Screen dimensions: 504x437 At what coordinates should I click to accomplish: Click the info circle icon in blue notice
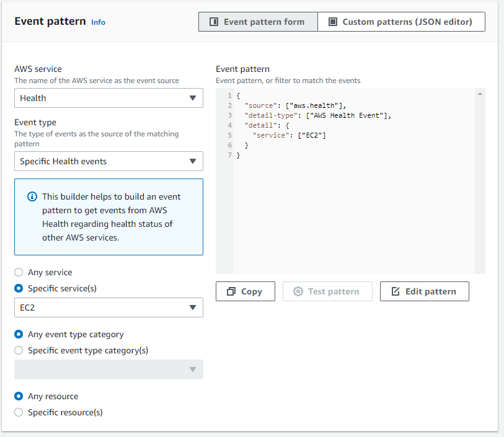(32, 196)
